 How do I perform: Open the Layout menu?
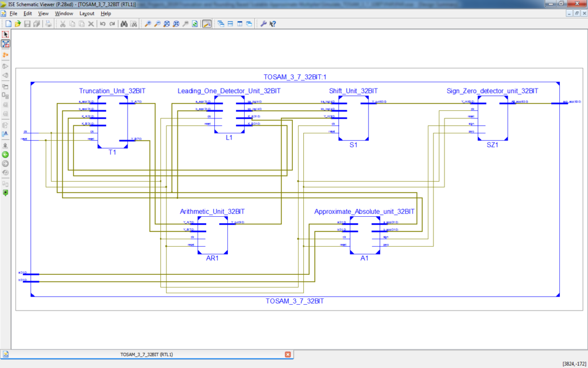pyautogui.click(x=87, y=13)
